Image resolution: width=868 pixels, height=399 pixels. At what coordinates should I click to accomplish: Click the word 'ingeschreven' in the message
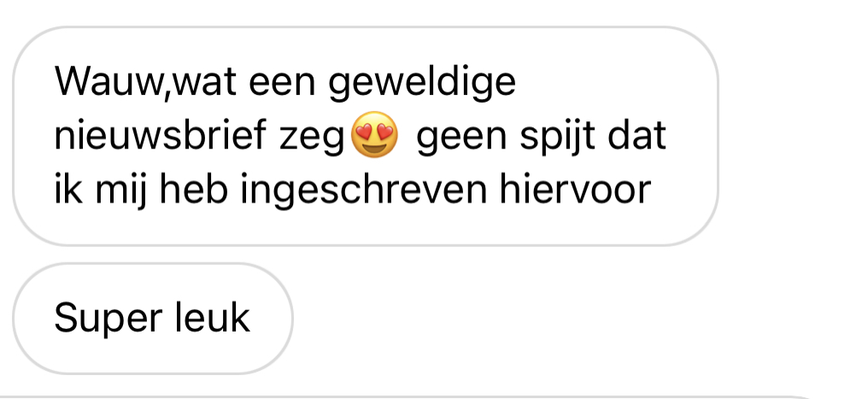[363, 191]
